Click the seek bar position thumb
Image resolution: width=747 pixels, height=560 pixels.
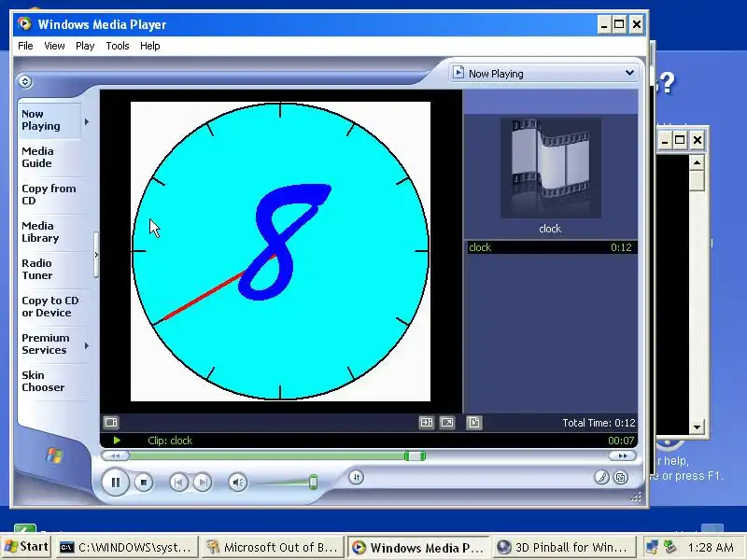click(x=415, y=456)
